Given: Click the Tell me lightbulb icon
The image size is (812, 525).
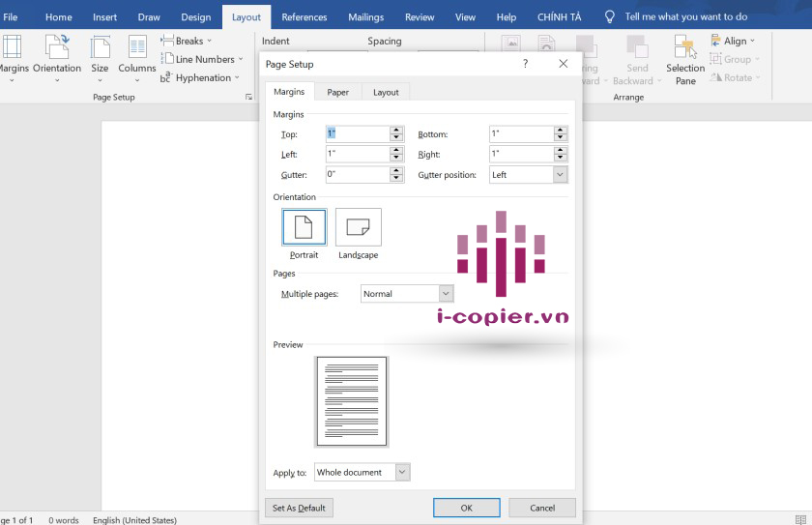Looking at the screenshot, I should pyautogui.click(x=609, y=16).
